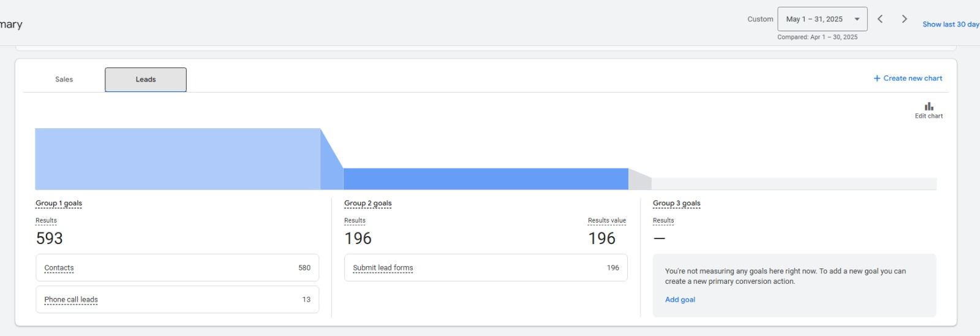Click the dark blue Group 2 funnel bar
This screenshot has height=336, width=980.
point(486,179)
